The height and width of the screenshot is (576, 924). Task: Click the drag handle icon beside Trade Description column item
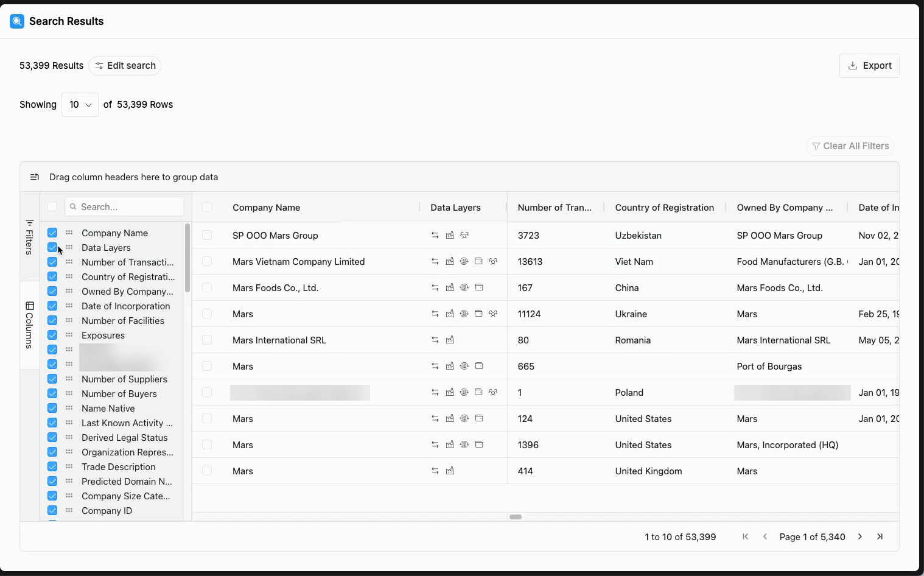click(x=69, y=466)
